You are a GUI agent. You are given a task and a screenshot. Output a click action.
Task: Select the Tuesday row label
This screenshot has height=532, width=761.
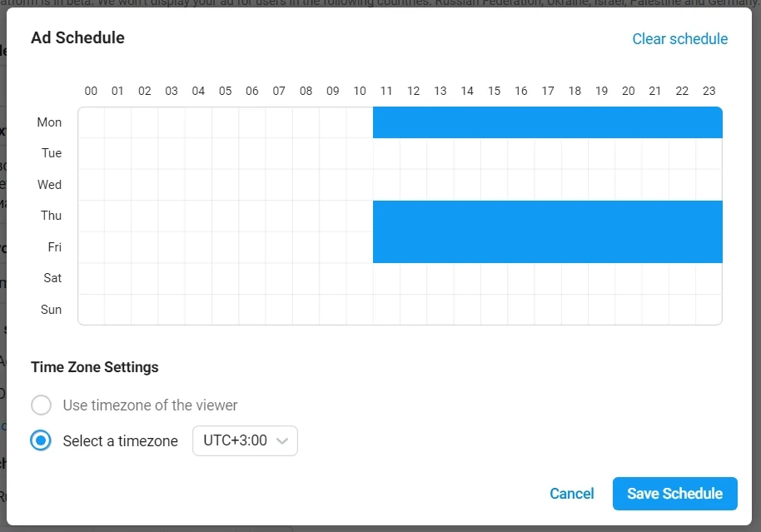coord(52,153)
